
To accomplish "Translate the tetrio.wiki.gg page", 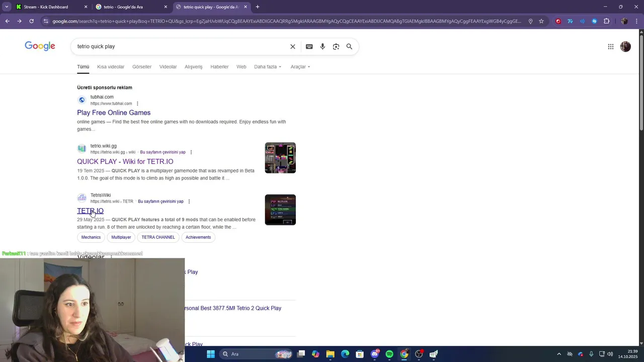I will tap(163, 152).
